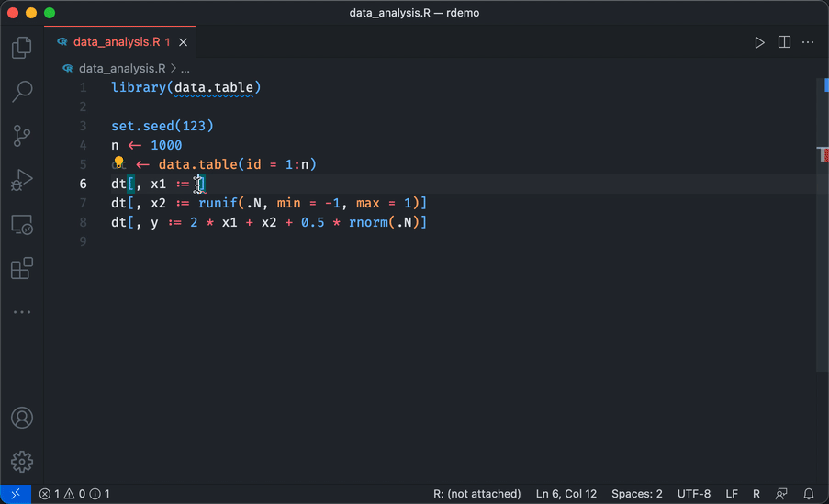Click the Accounts icon
Screen dimensions: 829x504
22,418
